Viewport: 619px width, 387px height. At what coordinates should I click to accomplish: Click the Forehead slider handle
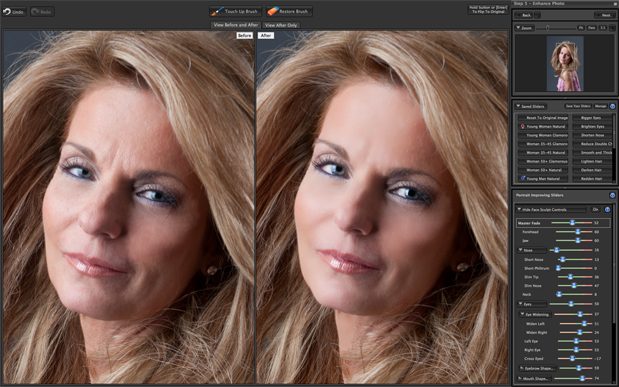[578, 232]
